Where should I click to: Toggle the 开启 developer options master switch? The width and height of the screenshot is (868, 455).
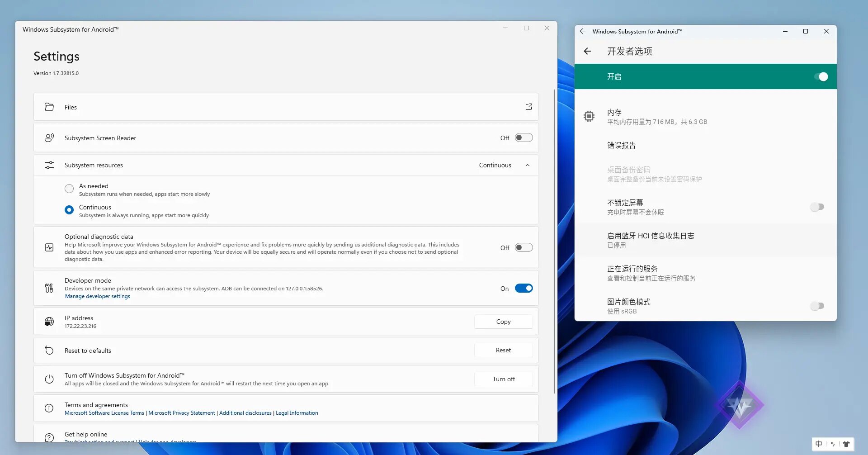coord(821,77)
